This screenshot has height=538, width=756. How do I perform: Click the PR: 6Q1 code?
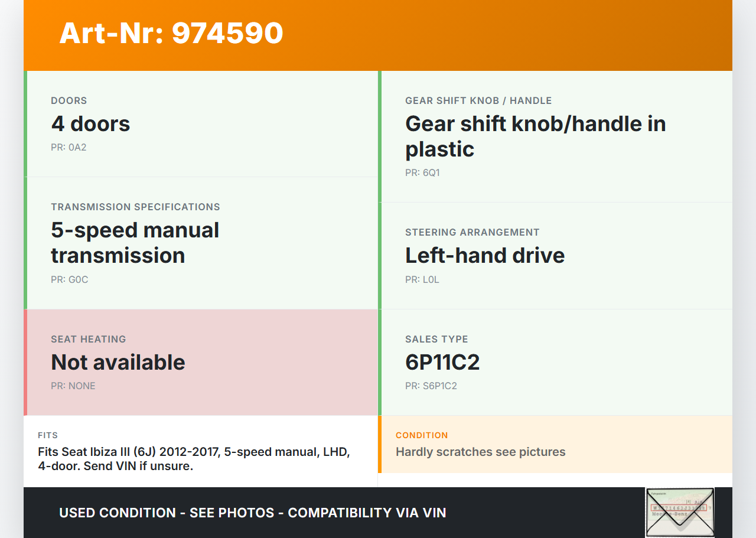pos(422,173)
